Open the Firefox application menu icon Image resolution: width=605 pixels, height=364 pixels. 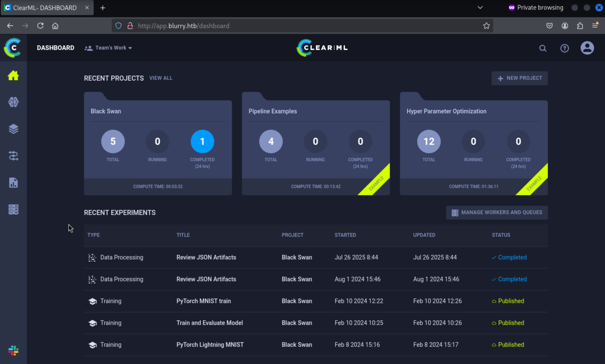(x=595, y=25)
